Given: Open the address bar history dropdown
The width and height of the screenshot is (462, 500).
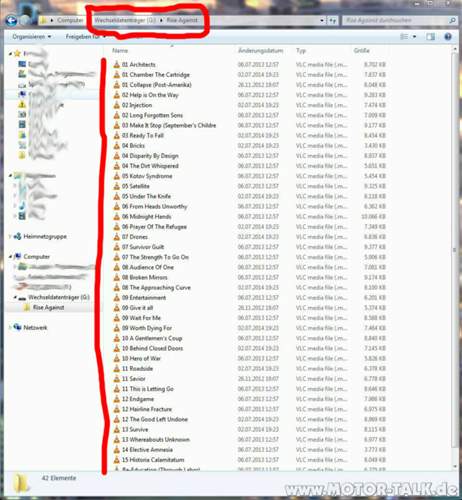Looking at the screenshot, I should [322, 21].
